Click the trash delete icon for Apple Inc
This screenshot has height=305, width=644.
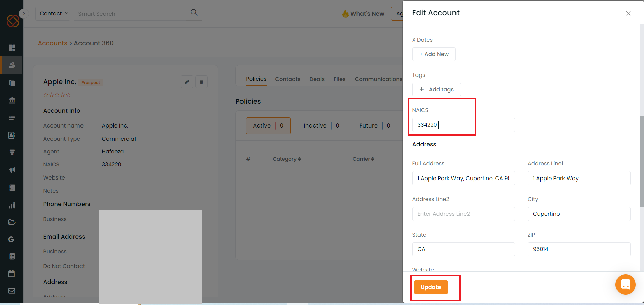point(201,82)
